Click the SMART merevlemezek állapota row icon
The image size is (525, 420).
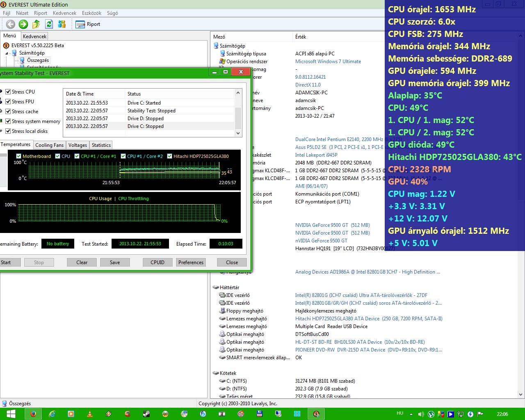click(222, 358)
